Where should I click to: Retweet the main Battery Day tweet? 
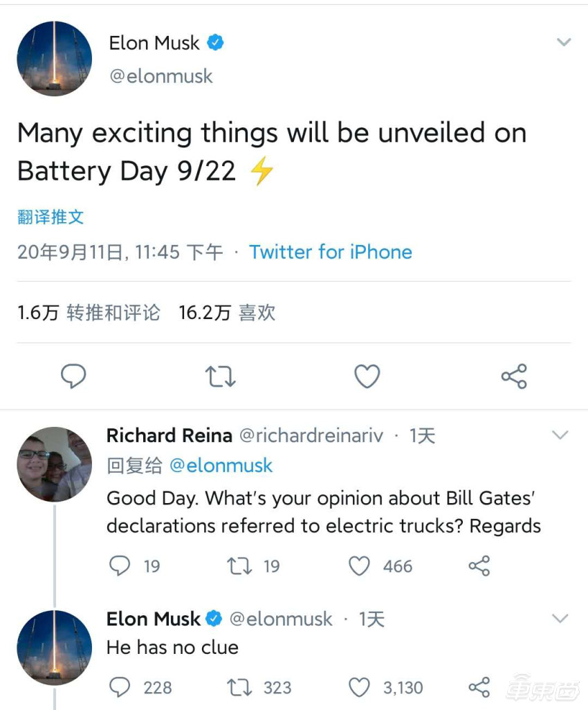221,376
